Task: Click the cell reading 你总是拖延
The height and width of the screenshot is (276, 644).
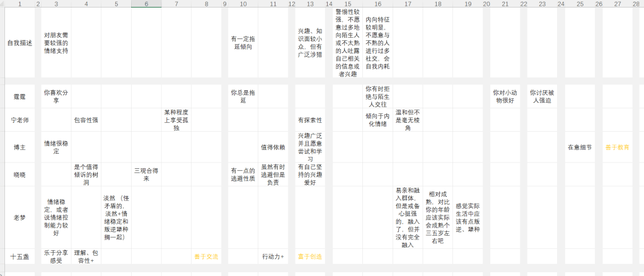Action: pos(243,96)
